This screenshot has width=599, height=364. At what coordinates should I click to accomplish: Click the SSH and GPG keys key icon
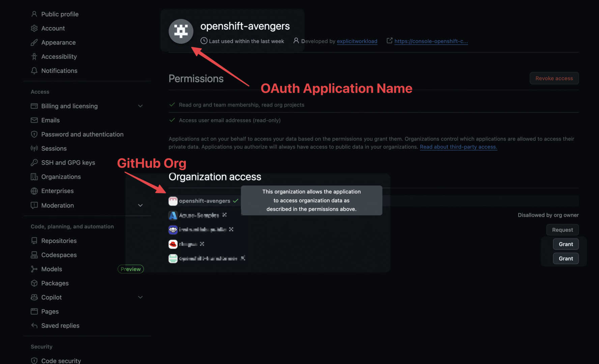coord(34,163)
